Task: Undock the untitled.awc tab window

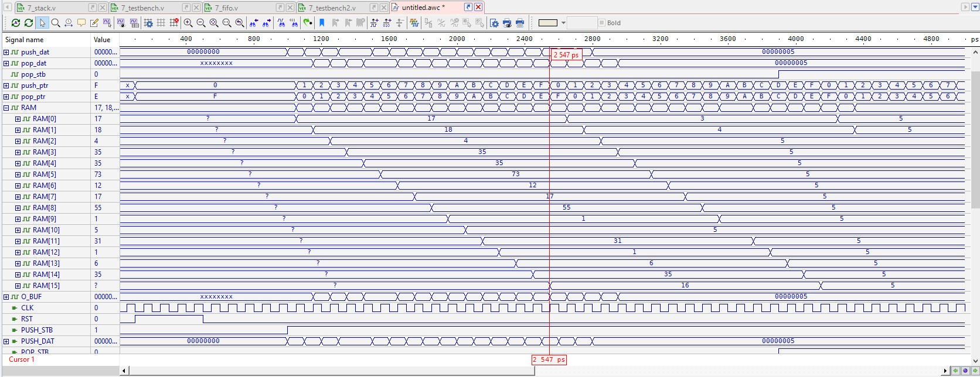Action: (468, 8)
